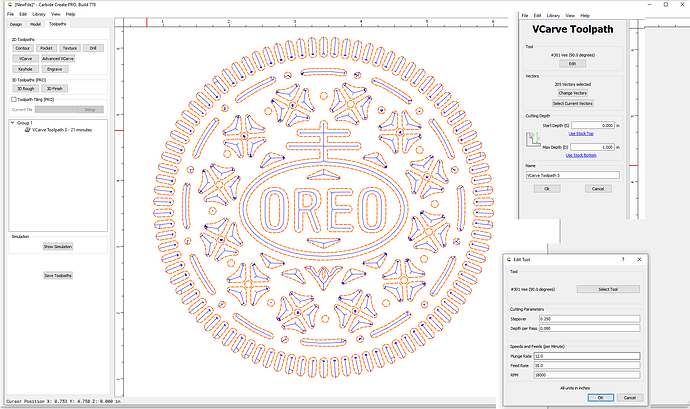This screenshot has width=690, height=409.
Task: Open the Help menu in the main window
Action: point(70,14)
